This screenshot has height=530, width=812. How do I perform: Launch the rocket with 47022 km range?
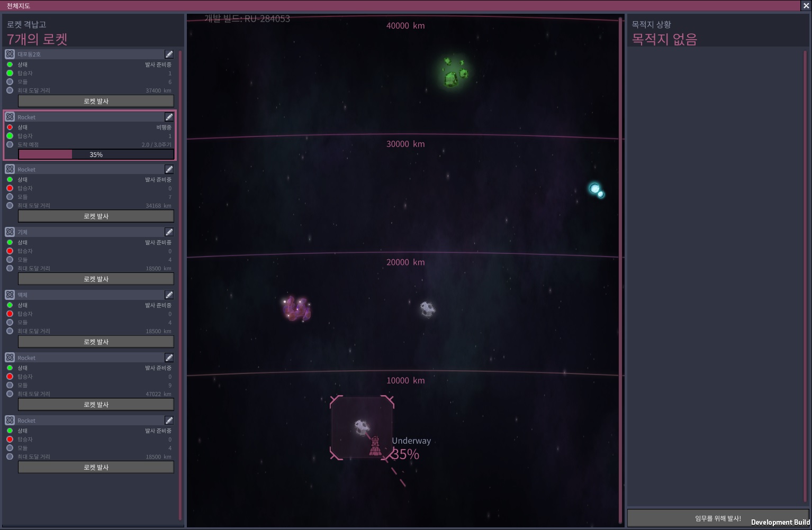click(x=96, y=405)
